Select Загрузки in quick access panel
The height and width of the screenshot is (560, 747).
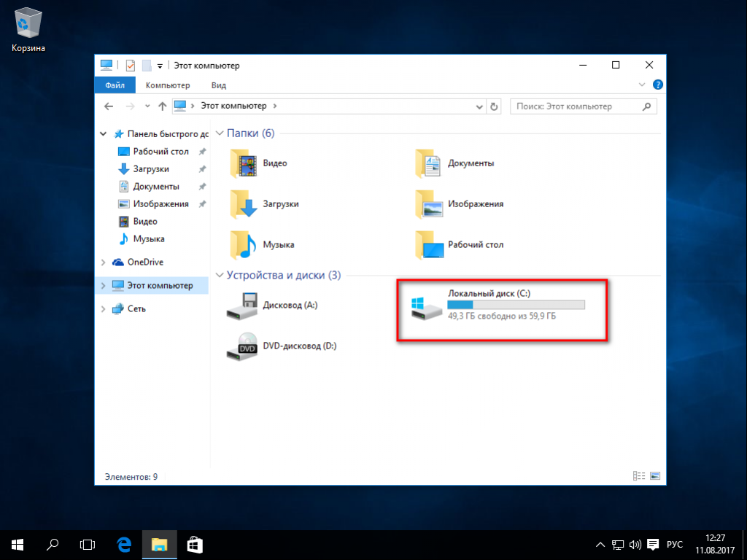pos(151,169)
